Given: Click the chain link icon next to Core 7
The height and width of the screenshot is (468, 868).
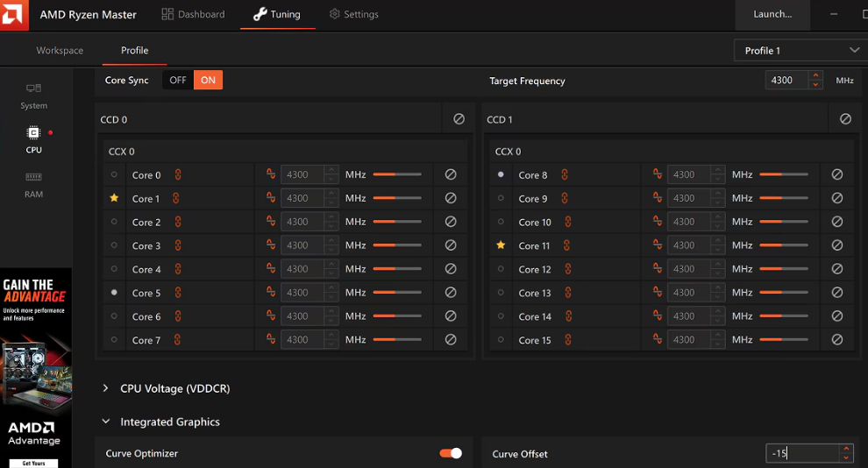Looking at the screenshot, I should coord(177,340).
